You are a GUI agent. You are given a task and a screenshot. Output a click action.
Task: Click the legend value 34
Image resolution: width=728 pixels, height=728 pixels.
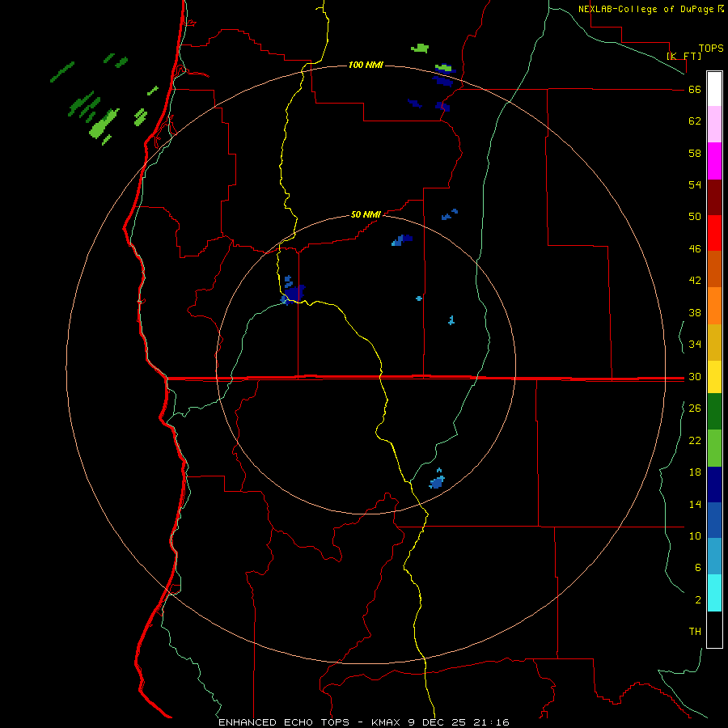[x=695, y=345]
